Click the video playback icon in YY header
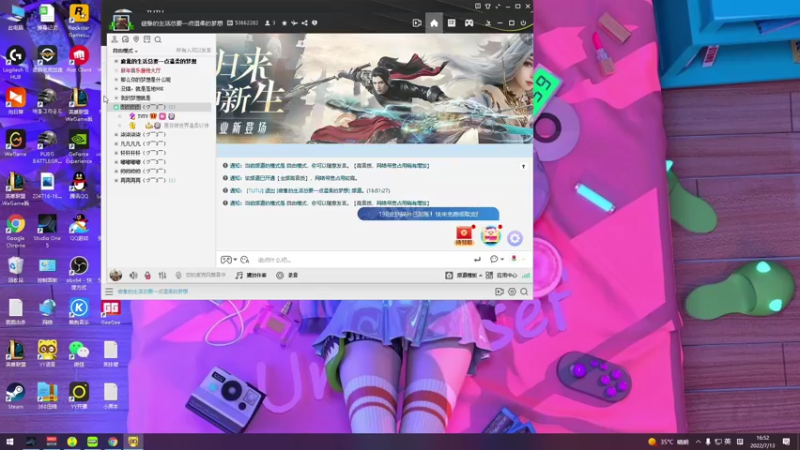 (x=417, y=23)
